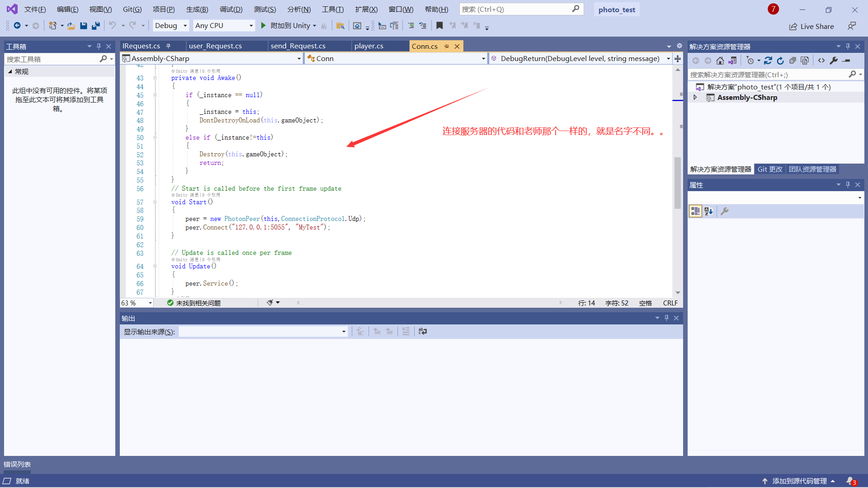This screenshot has height=488, width=868.
Task: Click the Find in Files folder-search icon
Action: pos(340,26)
